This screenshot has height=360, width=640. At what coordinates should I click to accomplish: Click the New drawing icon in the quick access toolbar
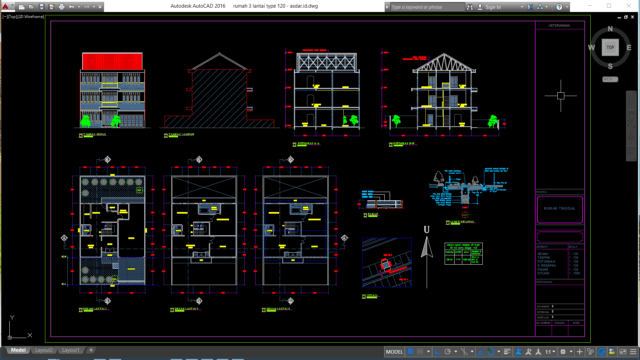click(x=22, y=7)
